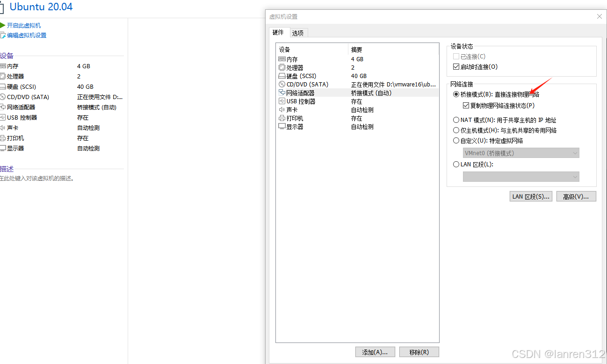Click 自动检测 value of 声卡 in main window

[88, 128]
